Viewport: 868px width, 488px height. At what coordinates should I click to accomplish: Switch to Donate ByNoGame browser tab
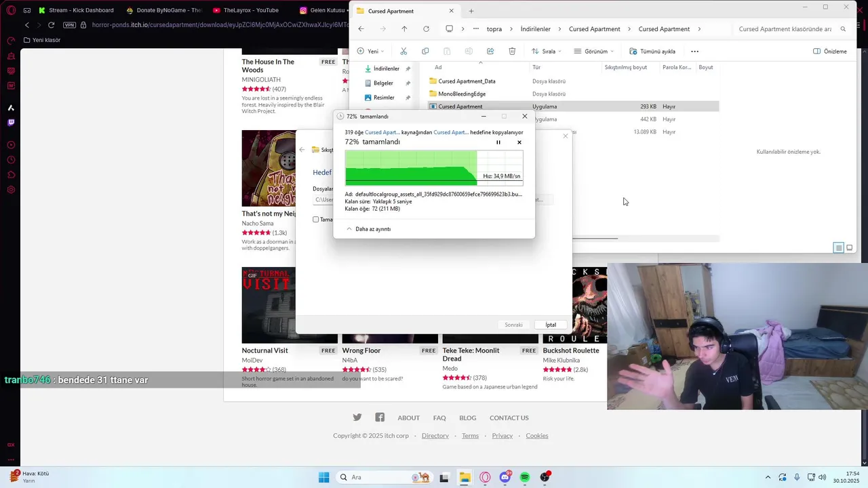163,10
